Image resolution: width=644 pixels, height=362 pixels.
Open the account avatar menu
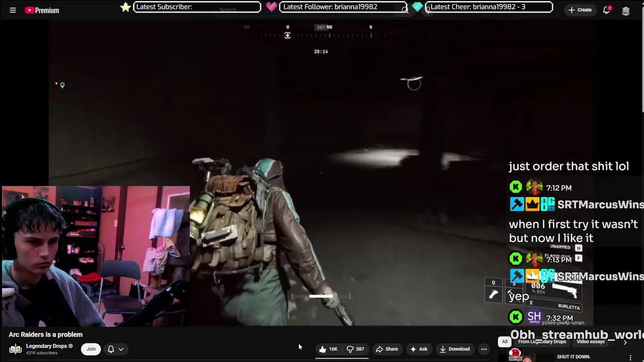626,11
